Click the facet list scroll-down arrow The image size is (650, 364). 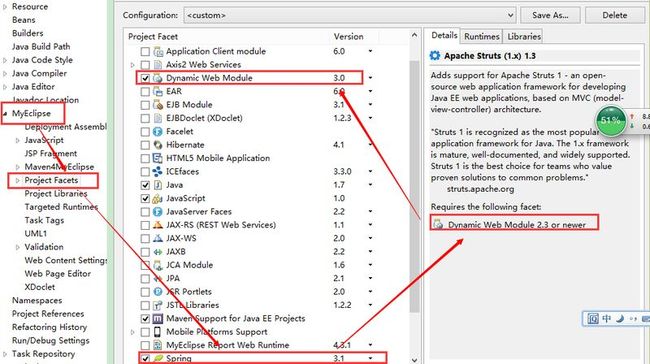click(x=415, y=359)
